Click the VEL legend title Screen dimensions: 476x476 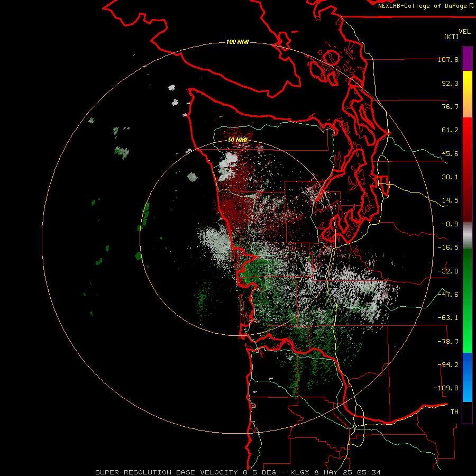464,32
